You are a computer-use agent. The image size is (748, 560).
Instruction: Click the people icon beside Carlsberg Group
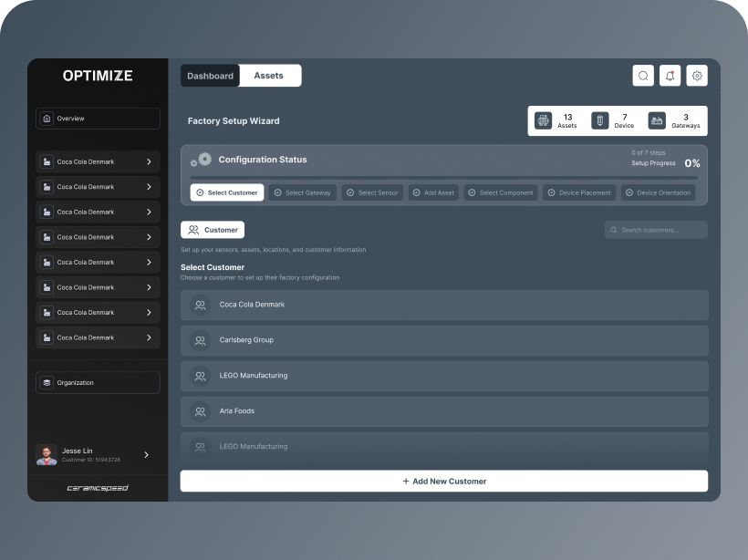201,340
